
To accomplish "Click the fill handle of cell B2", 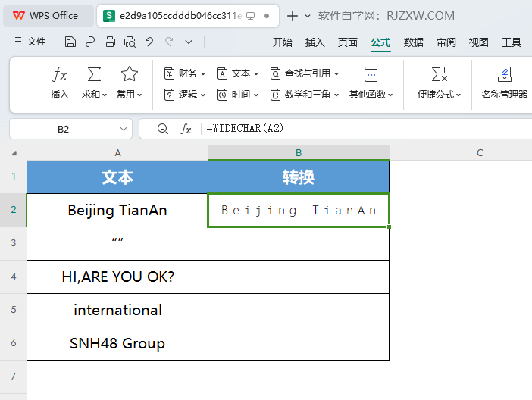I will pyautogui.click(x=389, y=227).
